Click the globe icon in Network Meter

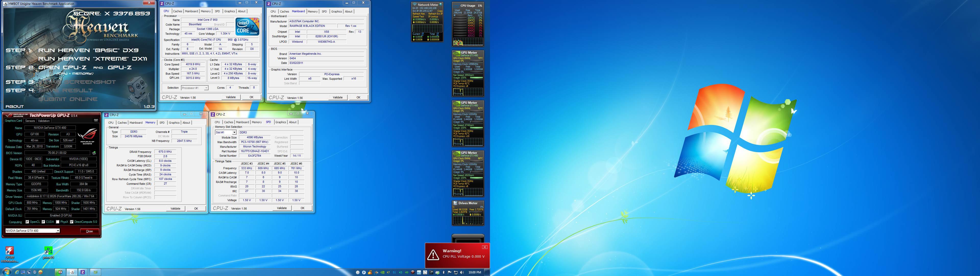pyautogui.click(x=440, y=5)
